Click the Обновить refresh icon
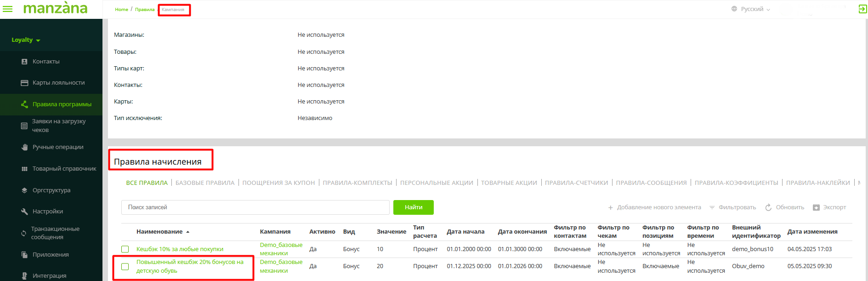Image resolution: width=868 pixels, height=281 pixels. click(768, 207)
